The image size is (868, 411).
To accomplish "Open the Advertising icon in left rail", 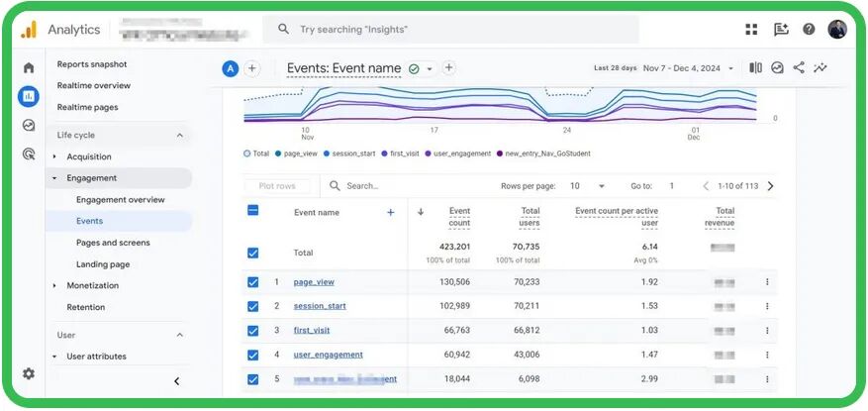I will (29, 154).
